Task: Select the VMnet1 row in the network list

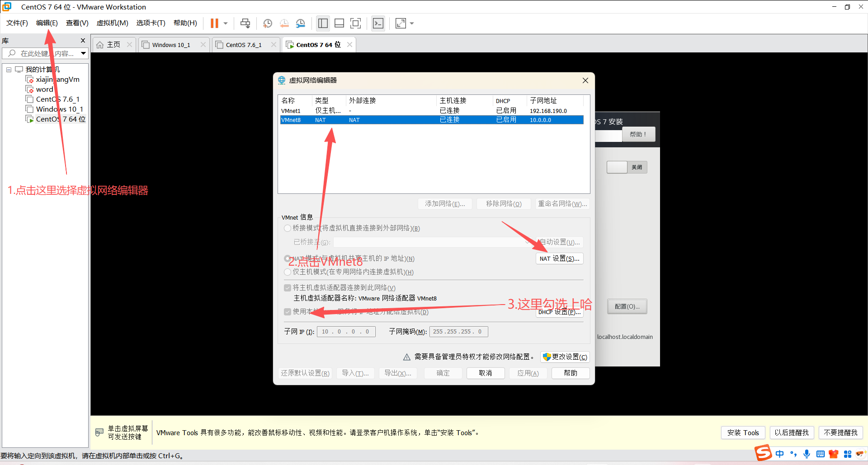Action: [x=431, y=111]
